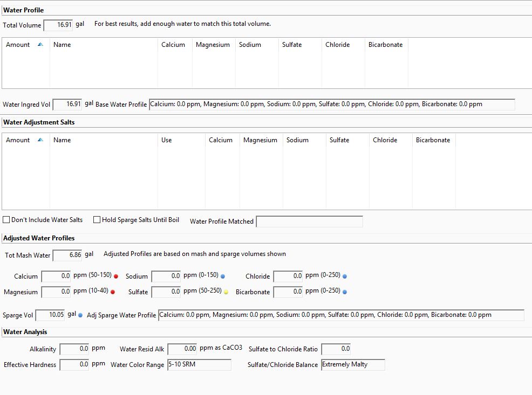Click red status dot next to Magnesium
This screenshot has width=532, height=395.
point(113,292)
